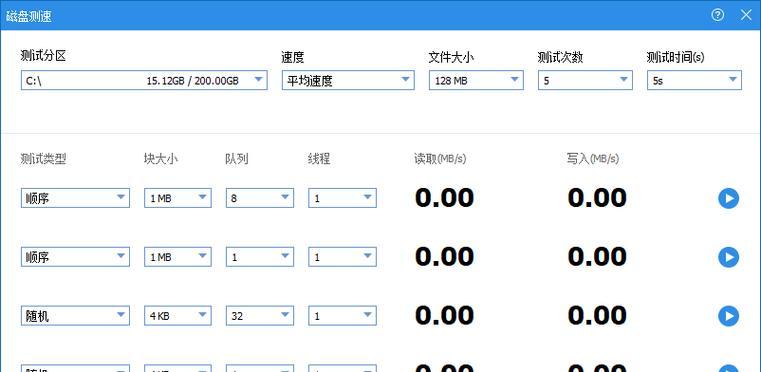
Task: Open the 速度 平均速度 dropdown
Action: tap(348, 81)
